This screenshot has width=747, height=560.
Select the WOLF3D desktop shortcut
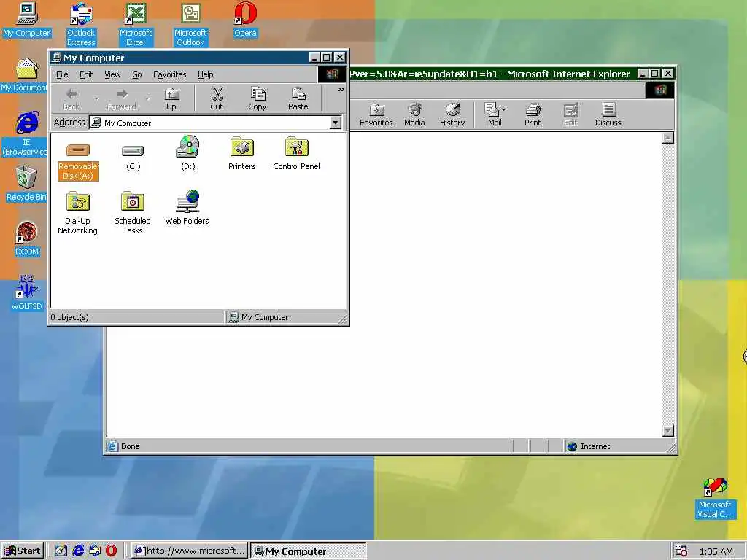[x=27, y=293]
